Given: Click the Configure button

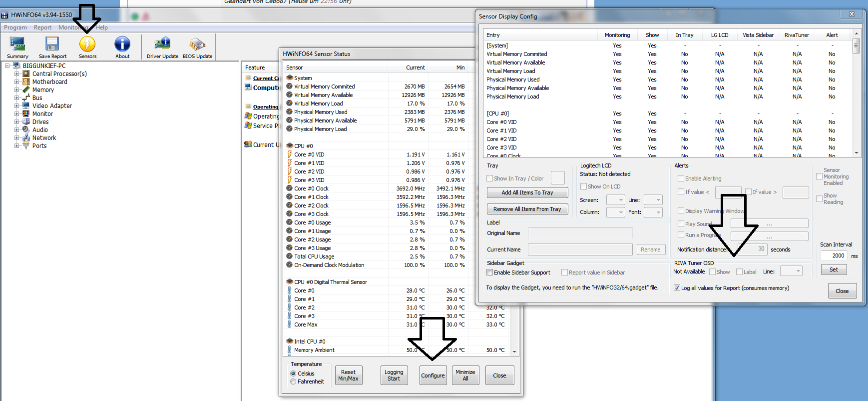Looking at the screenshot, I should tap(433, 375).
